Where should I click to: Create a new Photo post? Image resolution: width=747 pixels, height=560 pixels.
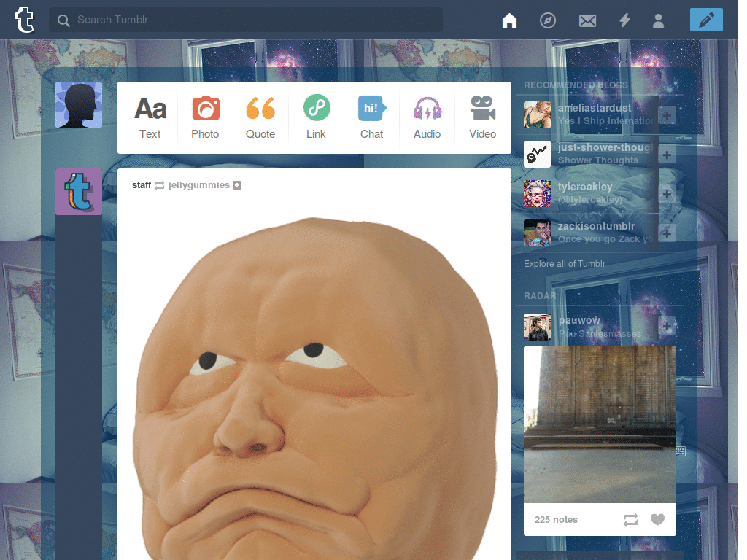[x=205, y=117]
